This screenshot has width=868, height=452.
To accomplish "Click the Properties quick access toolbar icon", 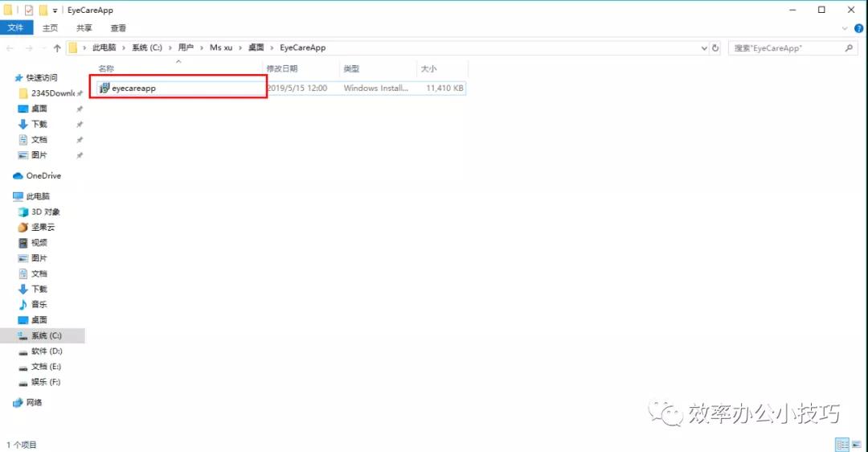I will (29, 10).
